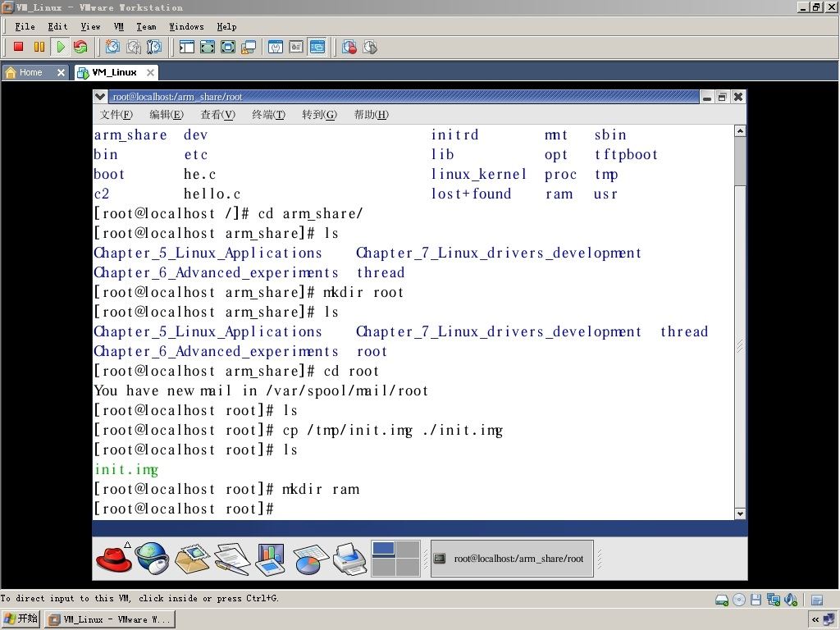Open the presentation chart launcher
Viewport: 840px width, 630px height.
271,559
